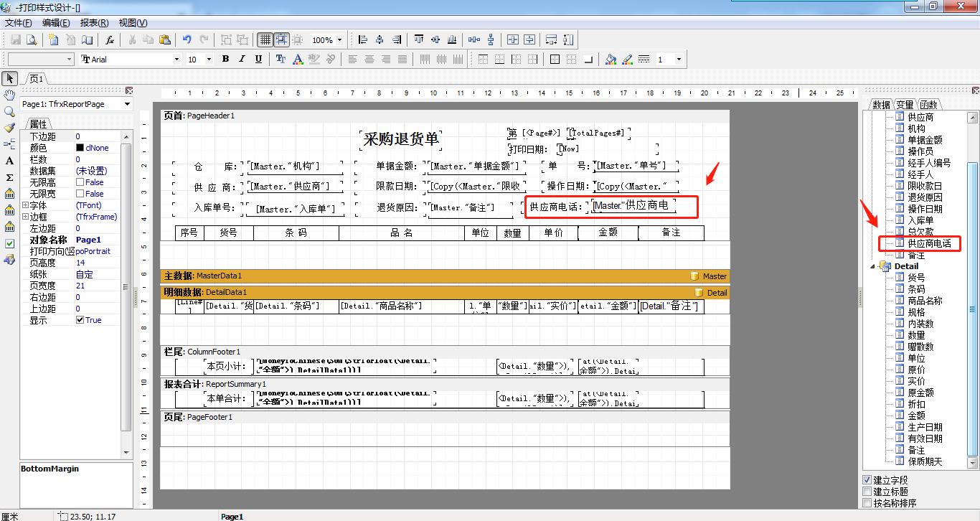The height and width of the screenshot is (521, 980).
Task: Click the undo arrow in toolbar
Action: click(x=187, y=40)
